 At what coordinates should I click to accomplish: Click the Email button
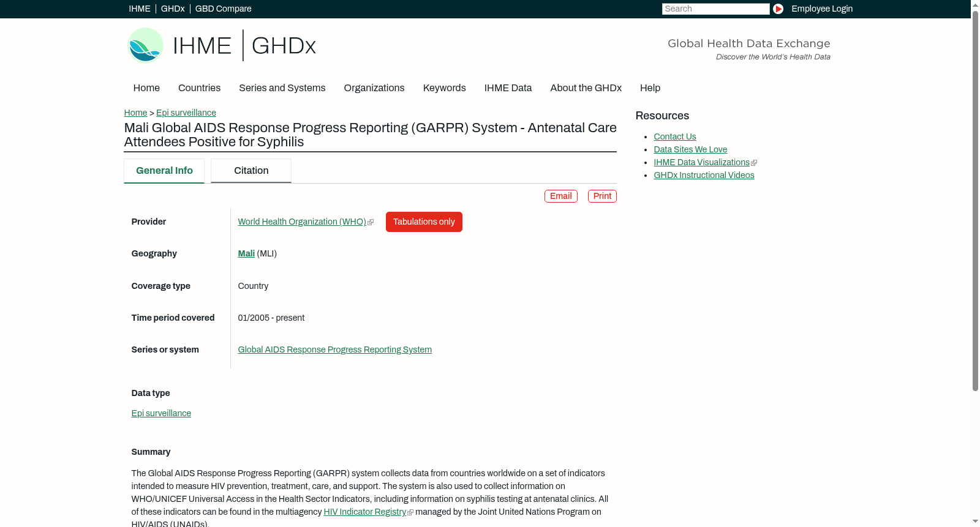pos(561,196)
